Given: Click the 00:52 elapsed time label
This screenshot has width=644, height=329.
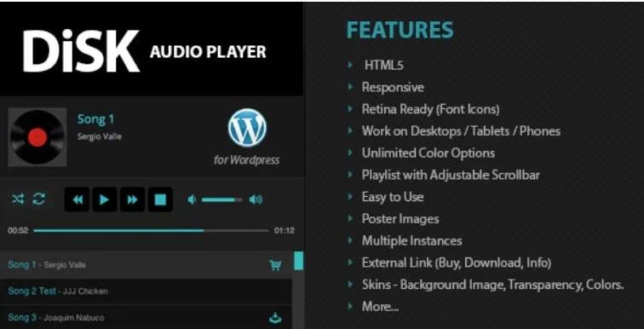Looking at the screenshot, I should click(18, 230).
